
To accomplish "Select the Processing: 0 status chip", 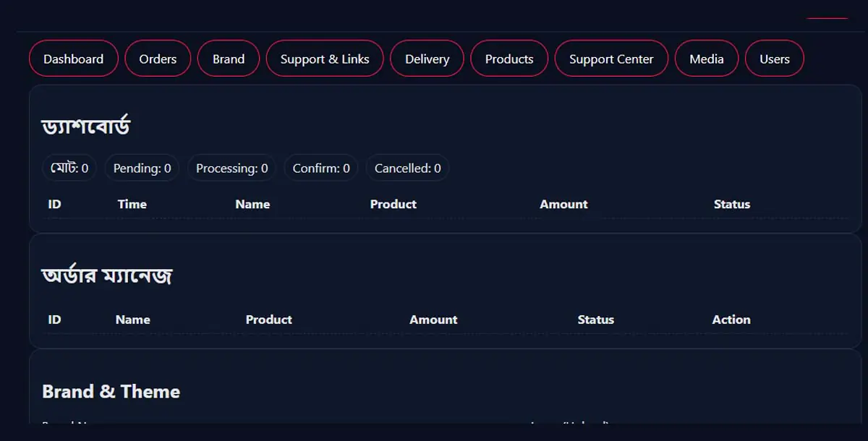I will (x=231, y=168).
